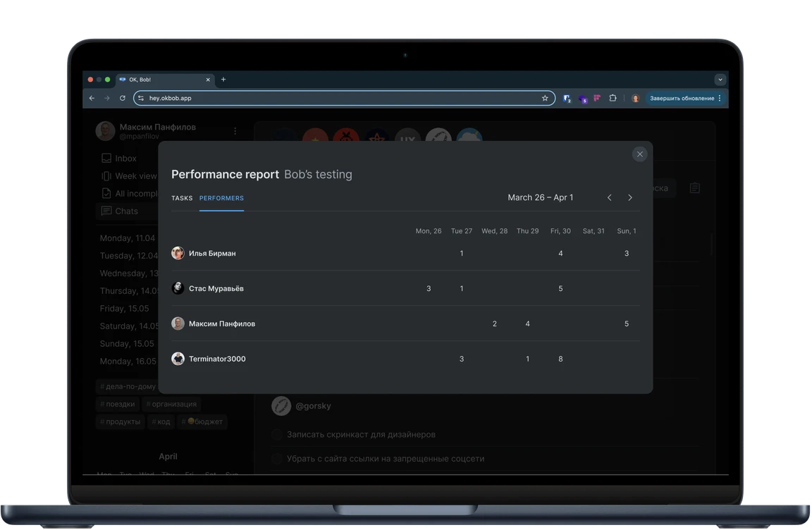Open the tab search dropdown arrow

click(x=720, y=80)
